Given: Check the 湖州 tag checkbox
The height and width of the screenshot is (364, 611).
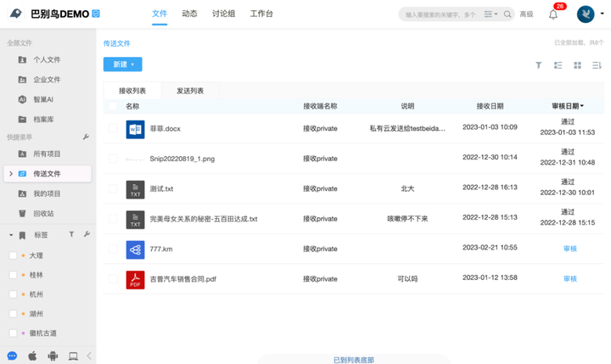Looking at the screenshot, I should coord(13,314).
